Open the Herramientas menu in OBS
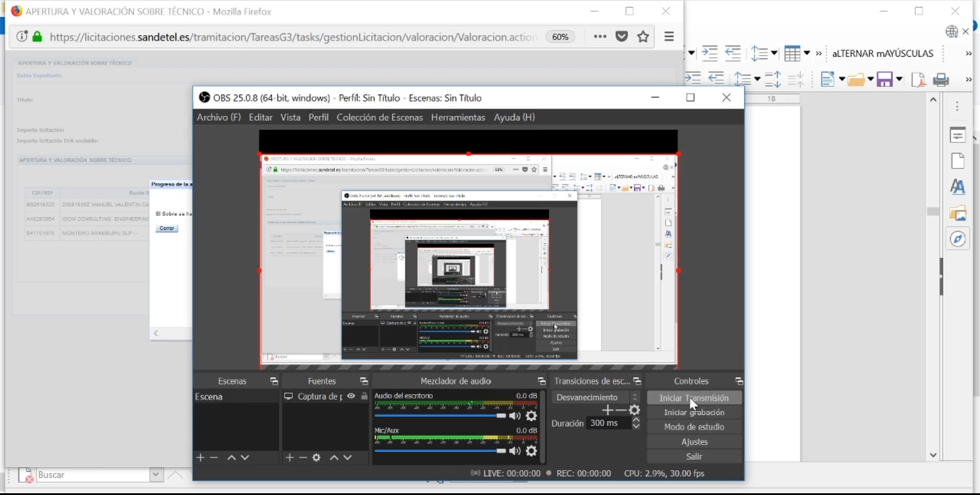The width and height of the screenshot is (980, 495). 458,117
